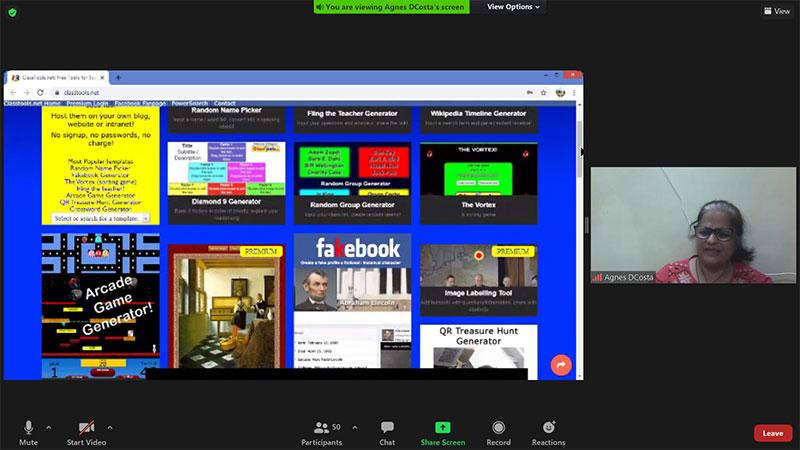Open the Chrome three-dot menu
800x450 pixels.
(574, 92)
